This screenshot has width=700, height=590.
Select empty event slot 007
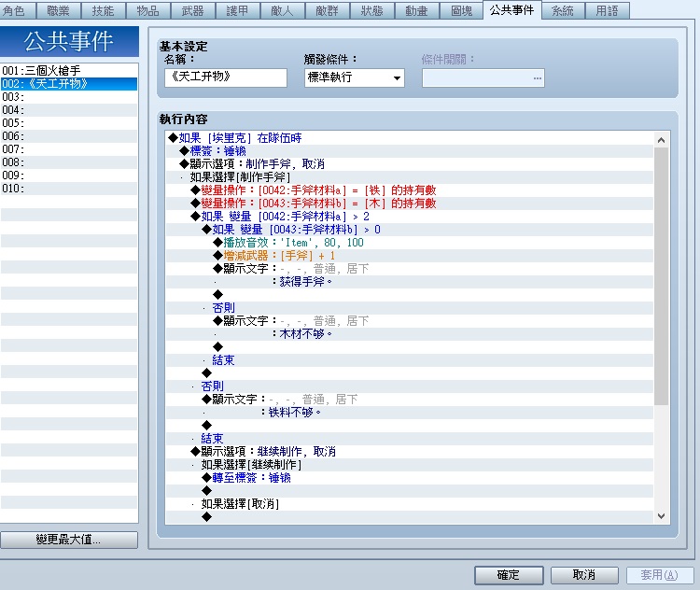[69, 149]
